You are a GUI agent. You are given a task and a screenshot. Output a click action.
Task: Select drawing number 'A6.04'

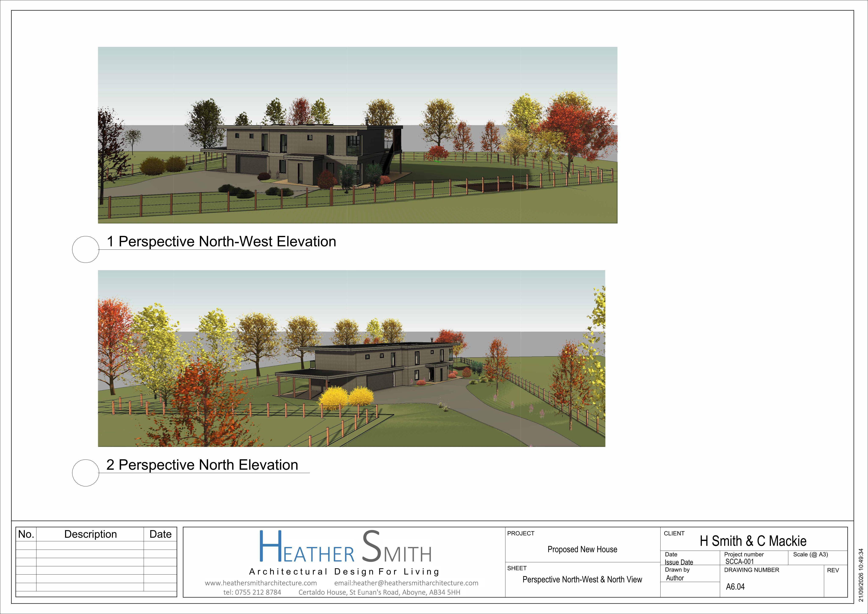point(735,587)
